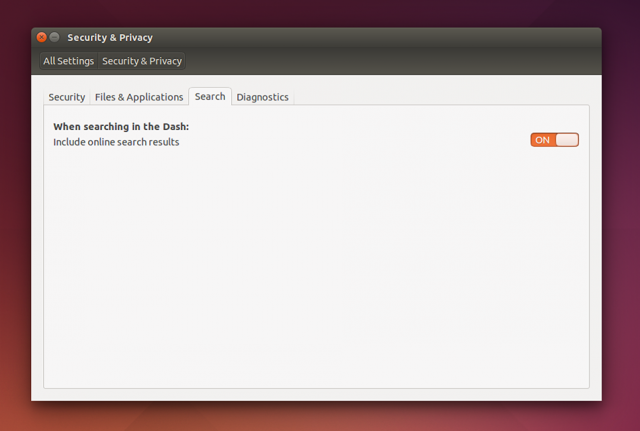The image size is (640, 431).
Task: Click the Security & Privacy breadcrumb button
Action: (x=142, y=61)
